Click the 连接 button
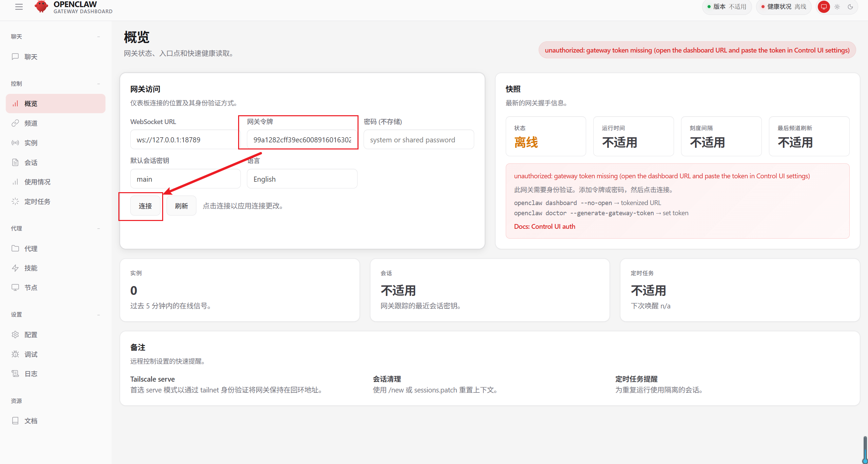This screenshot has height=464, width=868. coord(145,206)
